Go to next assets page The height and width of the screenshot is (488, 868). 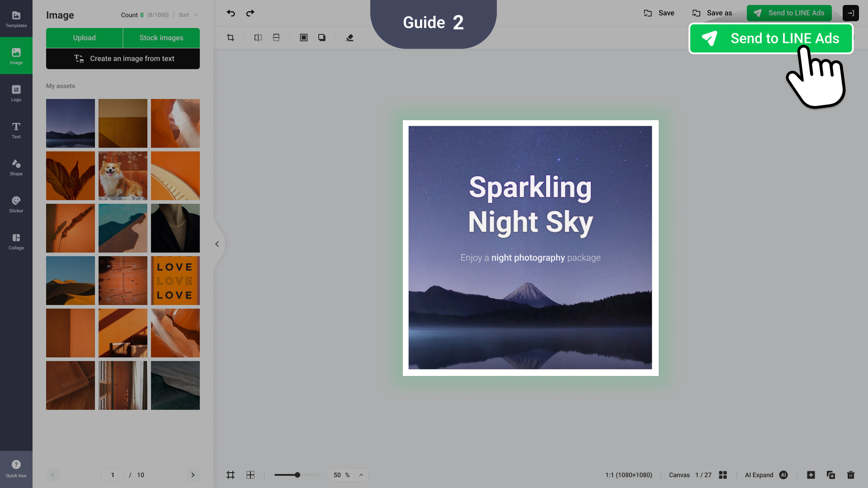coord(193,475)
